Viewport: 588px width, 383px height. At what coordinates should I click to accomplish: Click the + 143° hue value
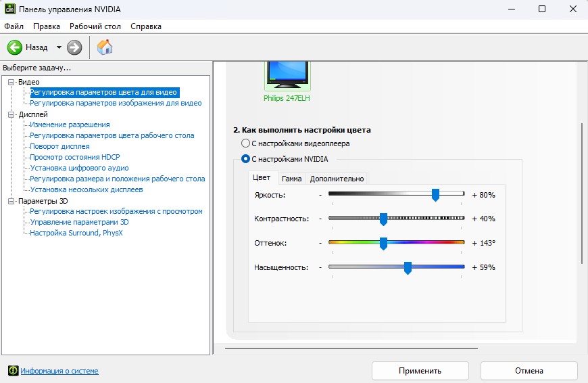point(484,243)
